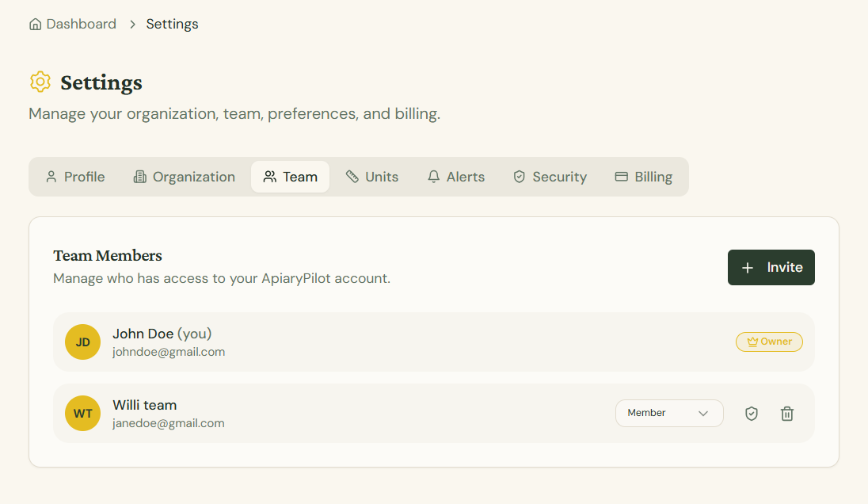Click the gear icon beside Settings heading
The height and width of the screenshot is (504, 868).
click(x=40, y=82)
